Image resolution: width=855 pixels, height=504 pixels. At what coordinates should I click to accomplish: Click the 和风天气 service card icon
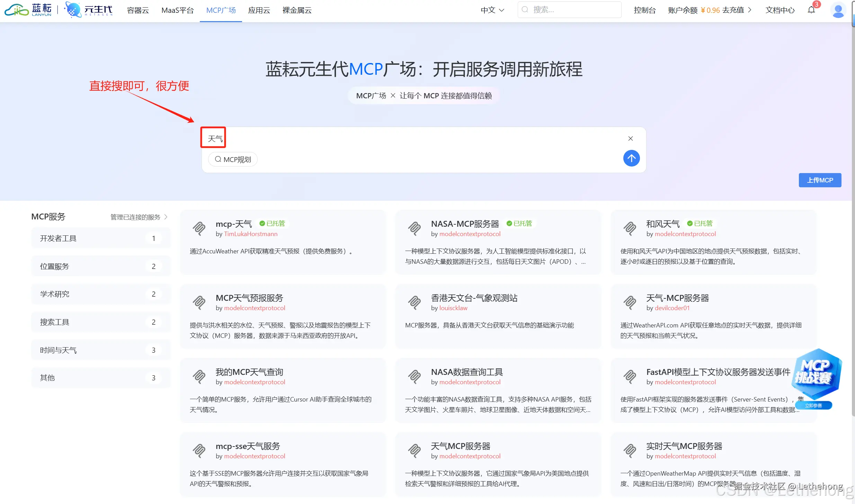[629, 228]
